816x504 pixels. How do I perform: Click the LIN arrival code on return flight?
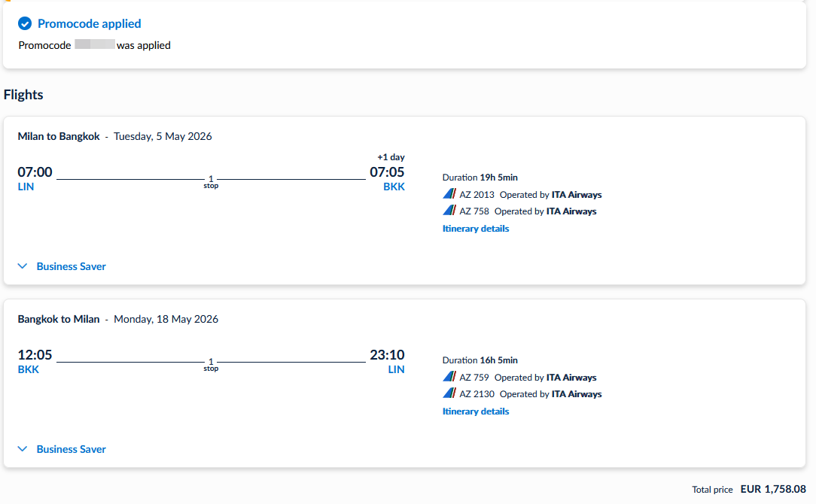coord(396,369)
